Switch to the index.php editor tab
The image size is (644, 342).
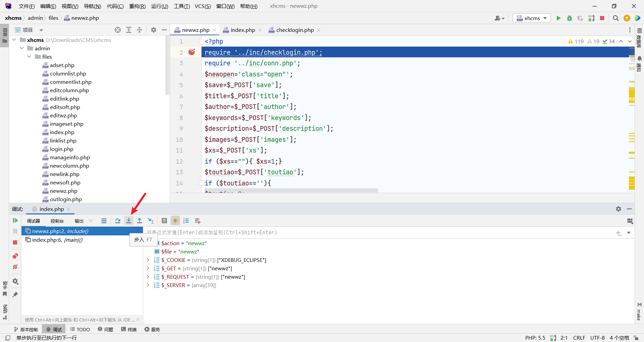[243, 30]
